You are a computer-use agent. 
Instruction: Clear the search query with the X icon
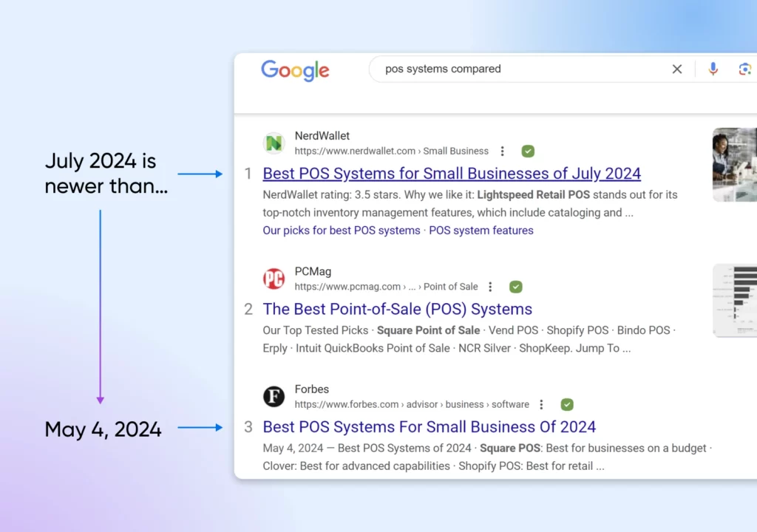coord(677,69)
